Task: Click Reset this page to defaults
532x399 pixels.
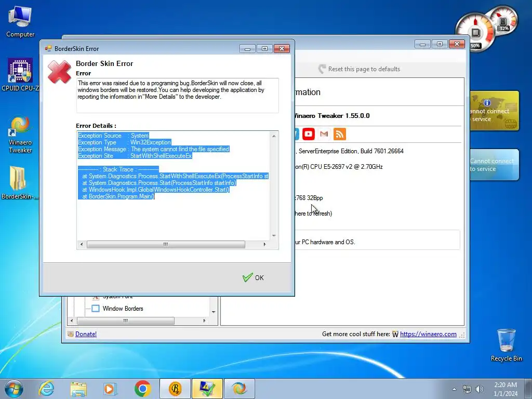Action: point(360,69)
